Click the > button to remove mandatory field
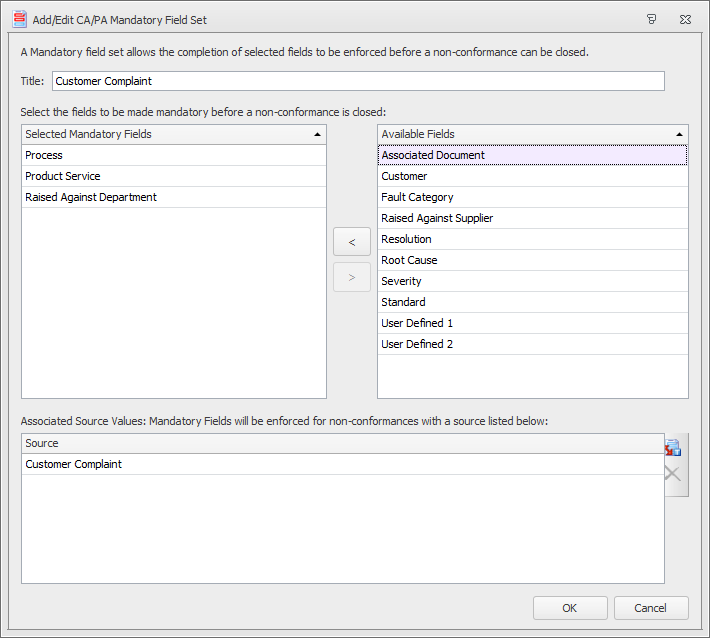710x638 pixels. pyautogui.click(x=352, y=277)
